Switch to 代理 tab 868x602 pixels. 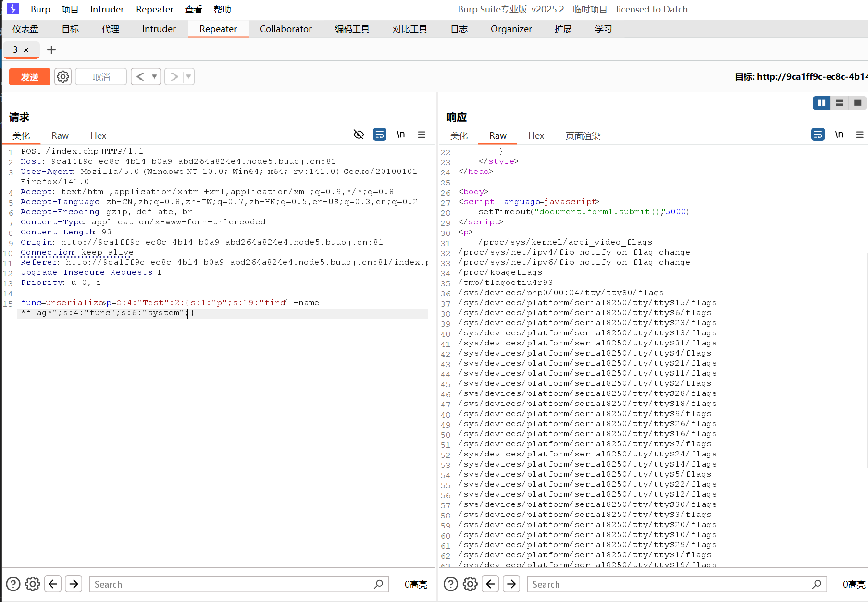(x=111, y=29)
